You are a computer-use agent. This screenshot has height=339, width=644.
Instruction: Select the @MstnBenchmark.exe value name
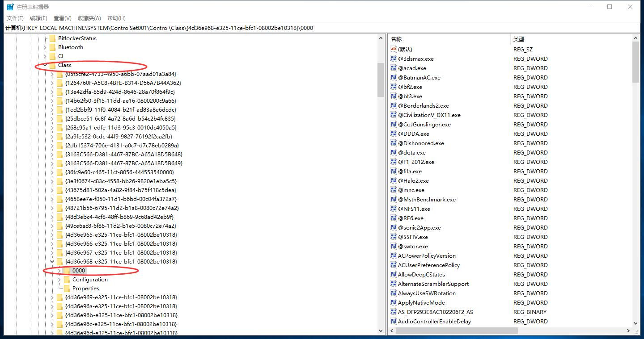pyautogui.click(x=427, y=199)
